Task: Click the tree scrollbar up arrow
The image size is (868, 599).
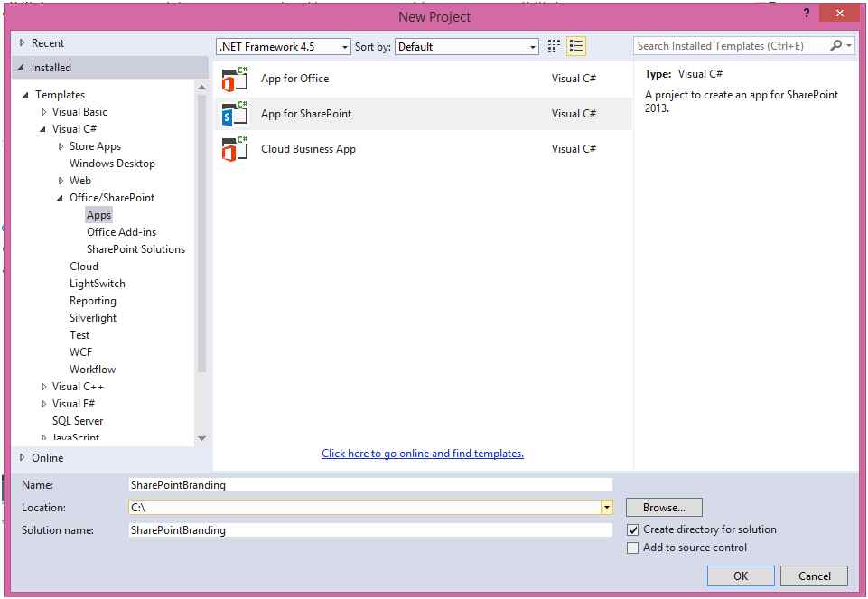Action: (201, 88)
